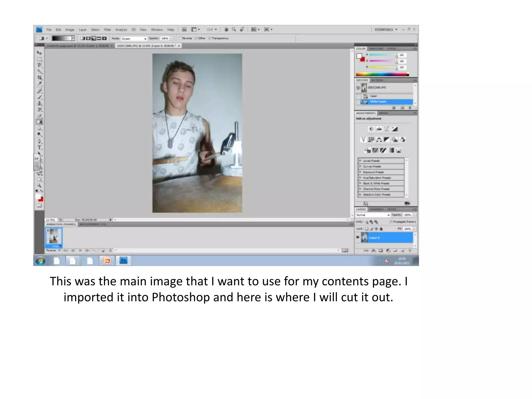
Task: Open Photoshop from Windows taskbar
Action: 123,261
